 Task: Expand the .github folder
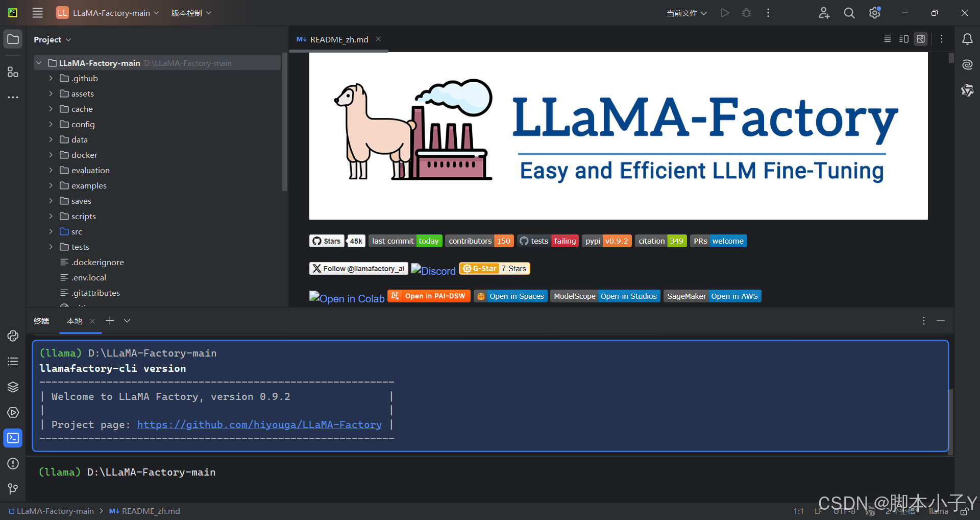tap(51, 78)
